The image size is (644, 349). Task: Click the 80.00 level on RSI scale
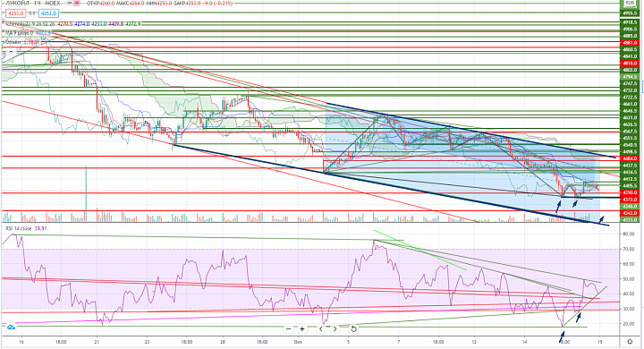click(629, 234)
